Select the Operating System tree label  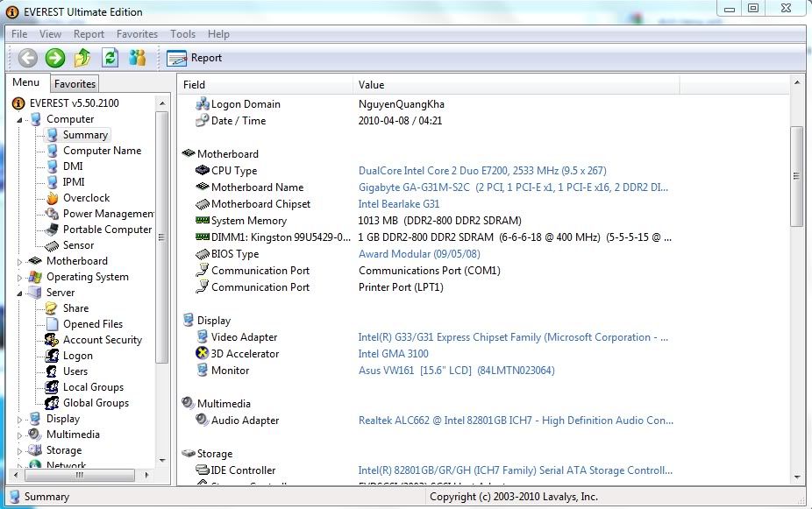point(88,277)
